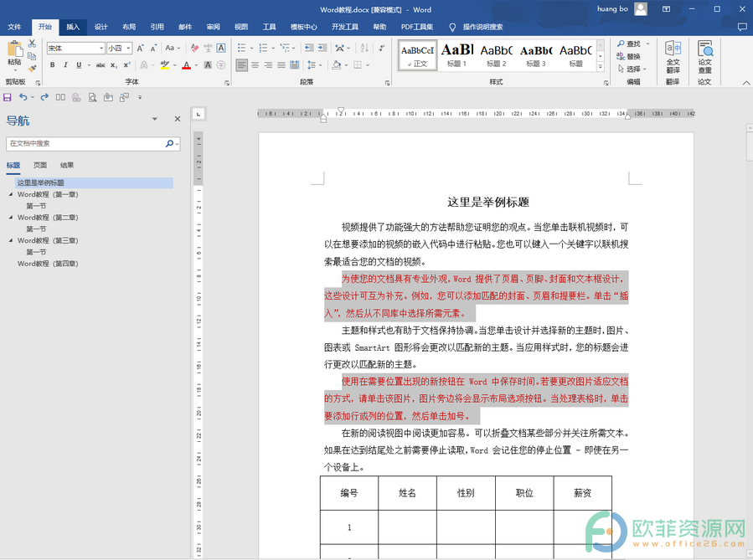Click the 选择 select button
753x560 pixels.
tap(632, 69)
